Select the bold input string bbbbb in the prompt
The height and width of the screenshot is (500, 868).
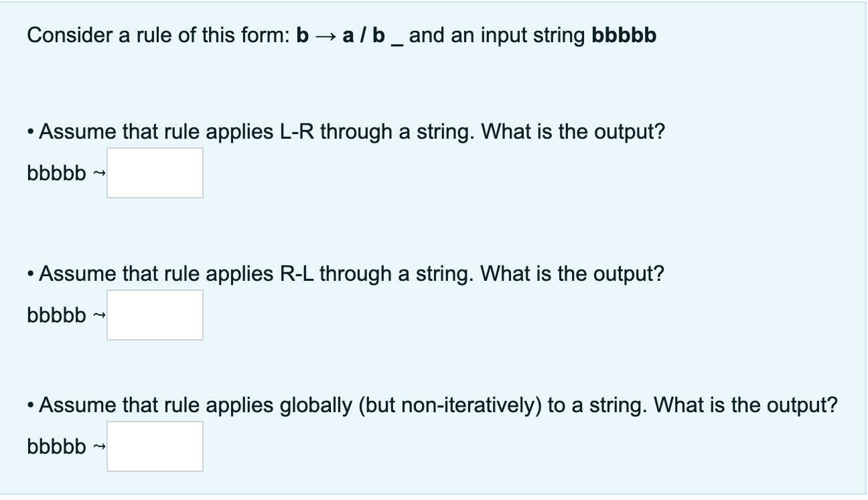(x=624, y=36)
